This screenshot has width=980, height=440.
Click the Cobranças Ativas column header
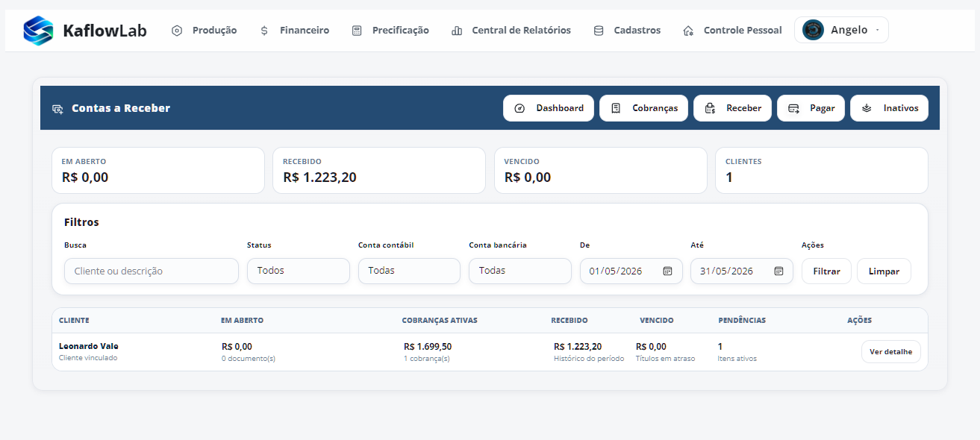coord(440,321)
